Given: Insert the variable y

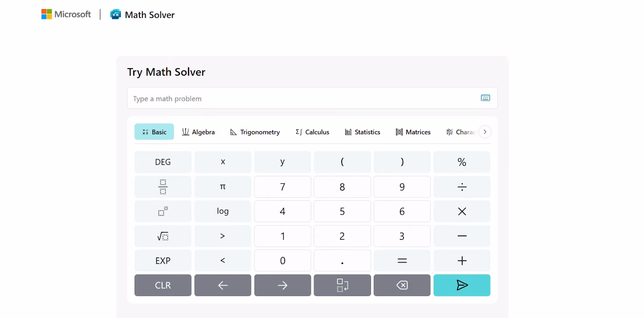Looking at the screenshot, I should (x=283, y=162).
